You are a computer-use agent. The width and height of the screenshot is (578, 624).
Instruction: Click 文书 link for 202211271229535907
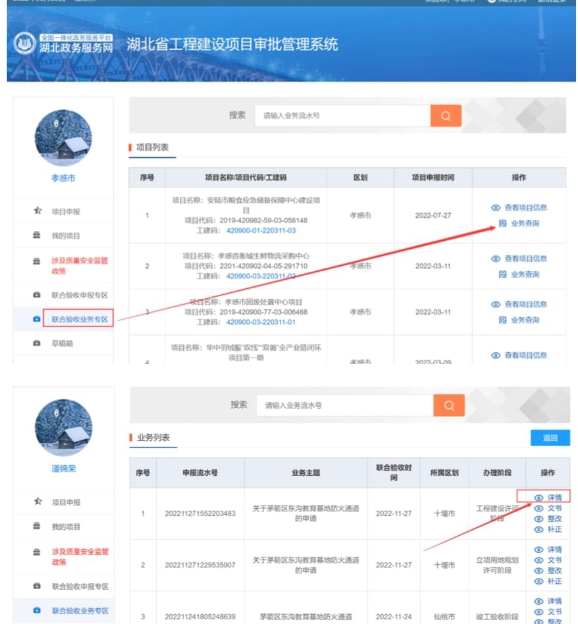555,560
